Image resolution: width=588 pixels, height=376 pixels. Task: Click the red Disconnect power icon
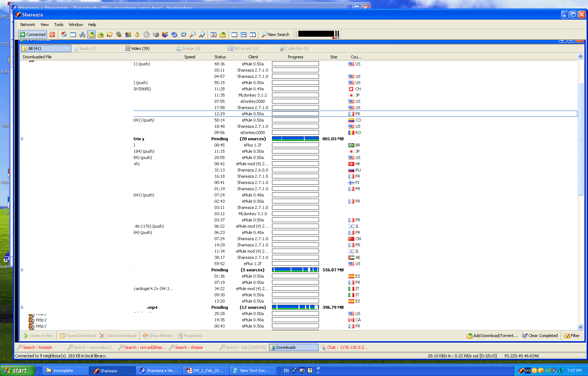pos(52,35)
